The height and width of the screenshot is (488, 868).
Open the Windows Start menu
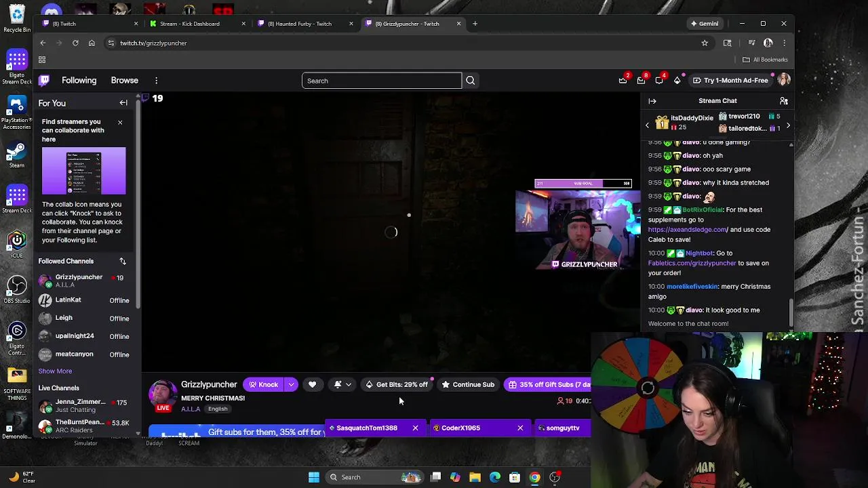[x=313, y=477]
